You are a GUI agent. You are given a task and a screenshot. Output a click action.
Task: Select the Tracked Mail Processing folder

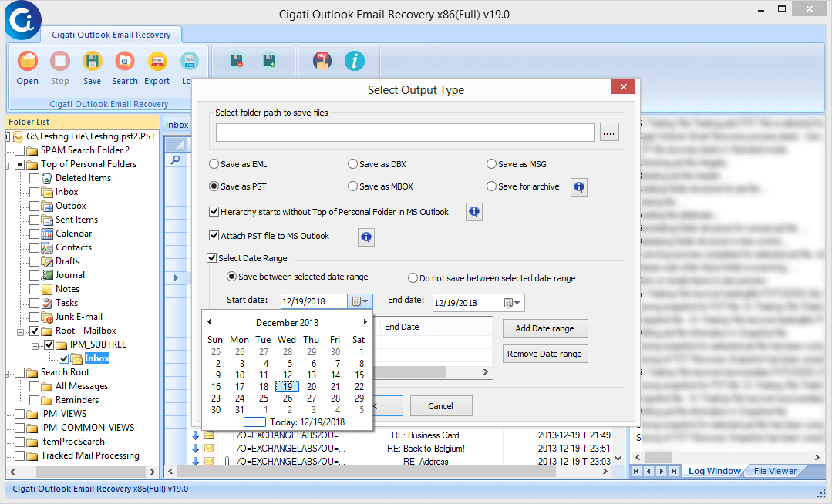90,455
